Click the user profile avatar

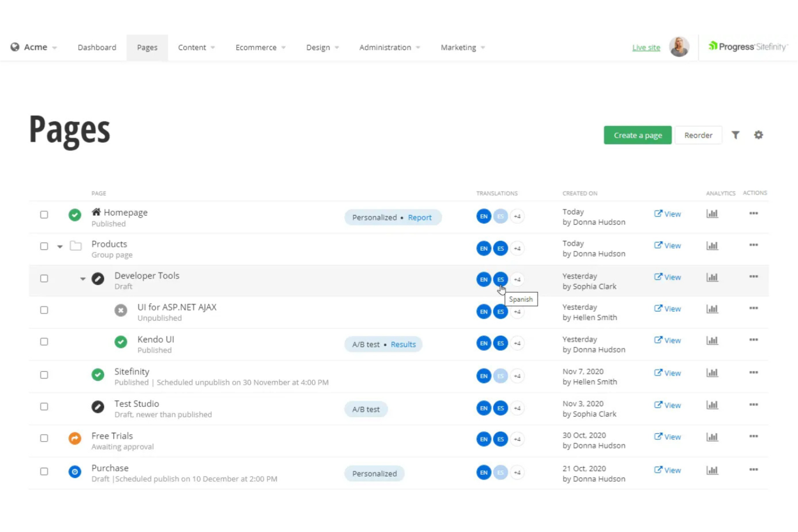pyautogui.click(x=679, y=47)
